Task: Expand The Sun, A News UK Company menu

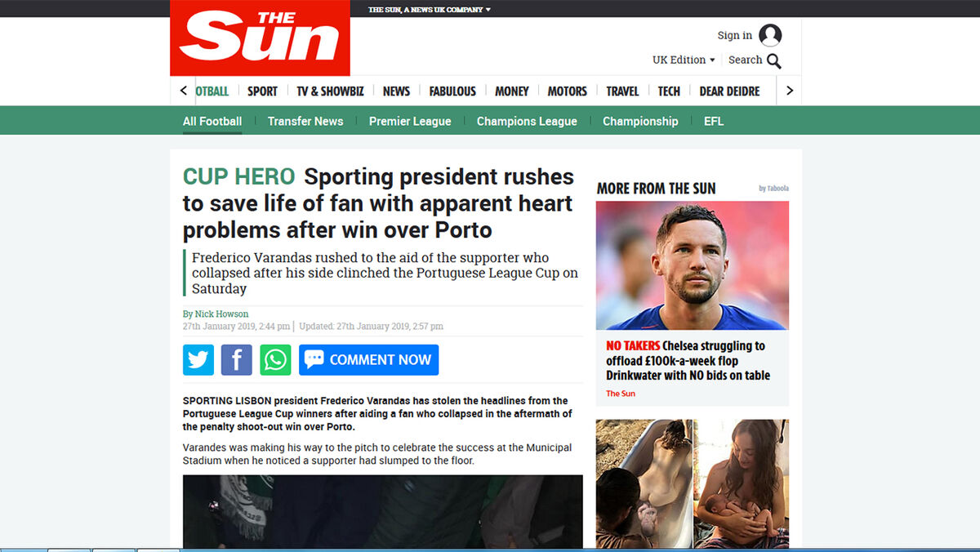Action: 430,10
